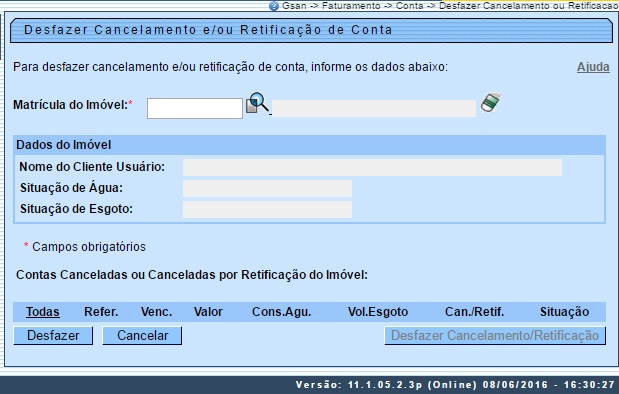Click the magnifier search icon for Matrícula
The height and width of the screenshot is (394, 619).
257,103
